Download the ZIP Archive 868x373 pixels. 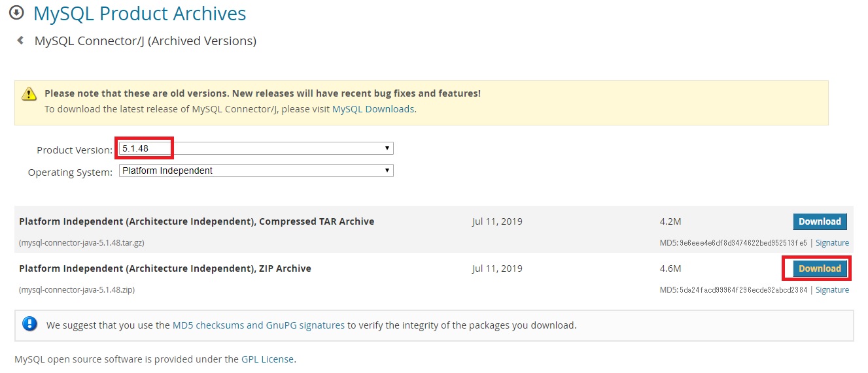[820, 268]
